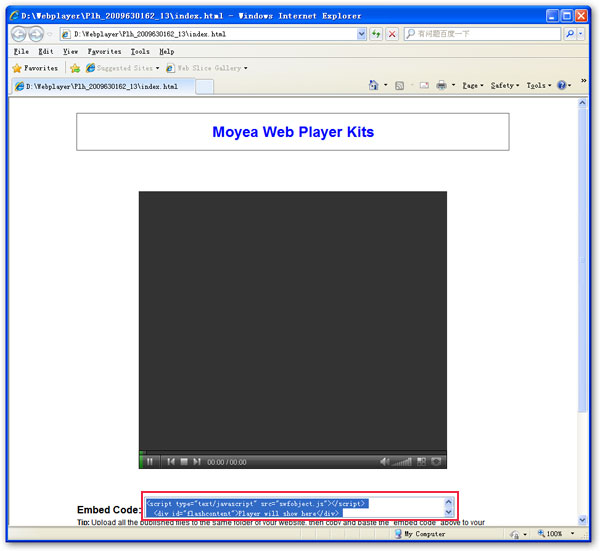Click the search magnifier button

click(x=569, y=34)
